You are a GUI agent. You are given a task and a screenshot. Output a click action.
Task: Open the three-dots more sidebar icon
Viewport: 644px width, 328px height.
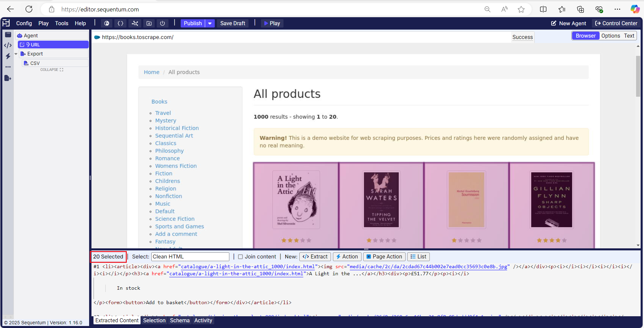(8, 67)
